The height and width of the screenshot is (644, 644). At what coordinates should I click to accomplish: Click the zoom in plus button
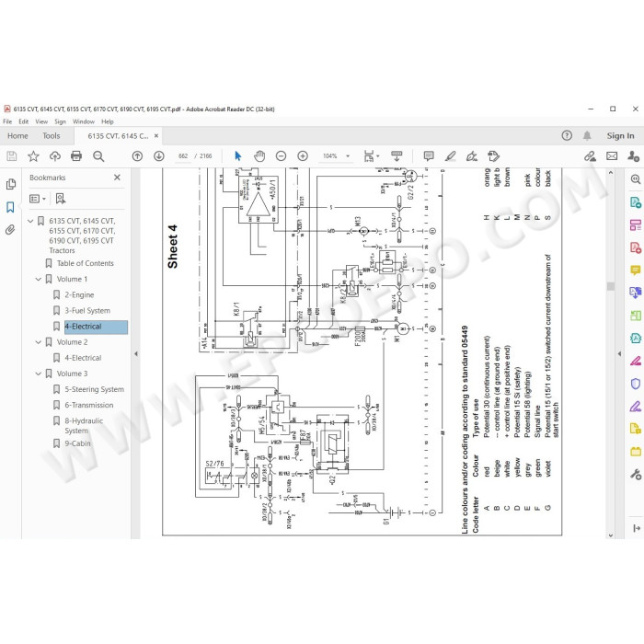(303, 156)
